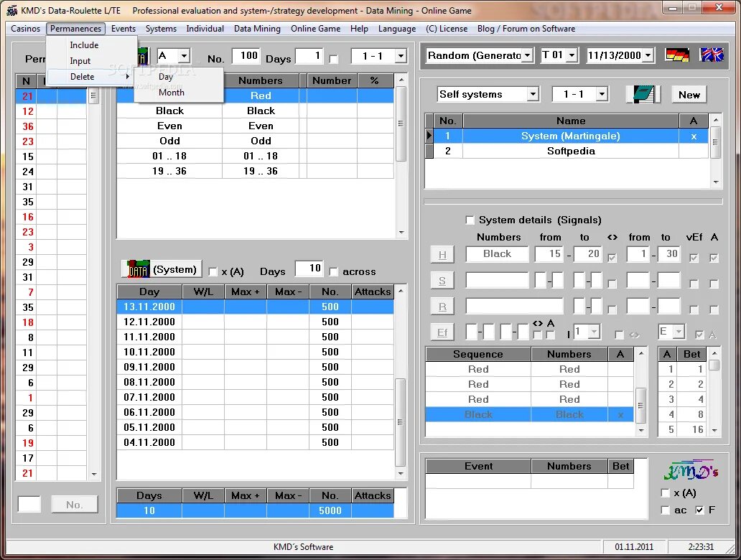Select the Even row in the events table
Image resolution: width=741 pixels, height=560 pixels.
[255, 126]
